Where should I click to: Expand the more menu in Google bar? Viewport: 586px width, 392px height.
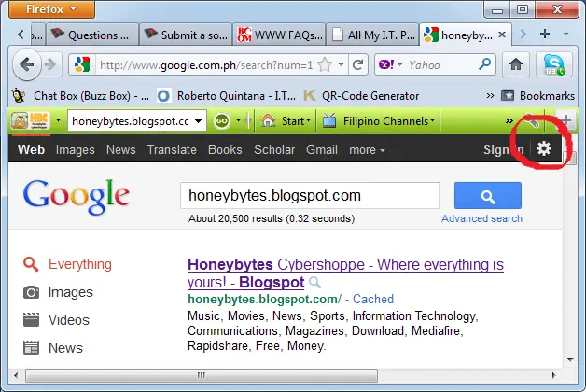pos(367,150)
